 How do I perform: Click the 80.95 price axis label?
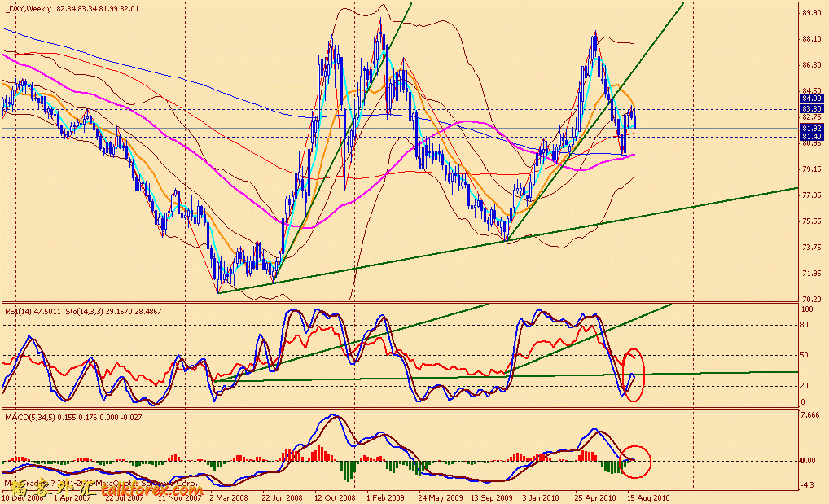[x=812, y=143]
